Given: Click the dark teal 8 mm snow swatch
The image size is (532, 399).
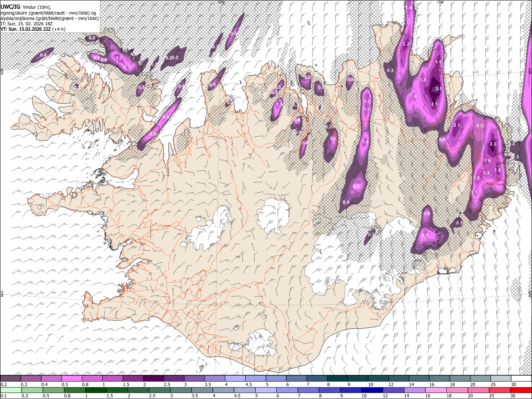Looking at the screenshot, I should click(x=337, y=378).
